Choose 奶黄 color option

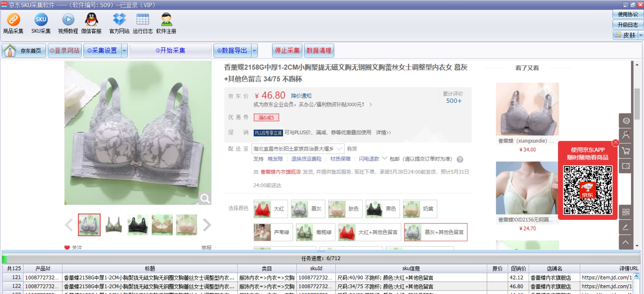(420, 209)
